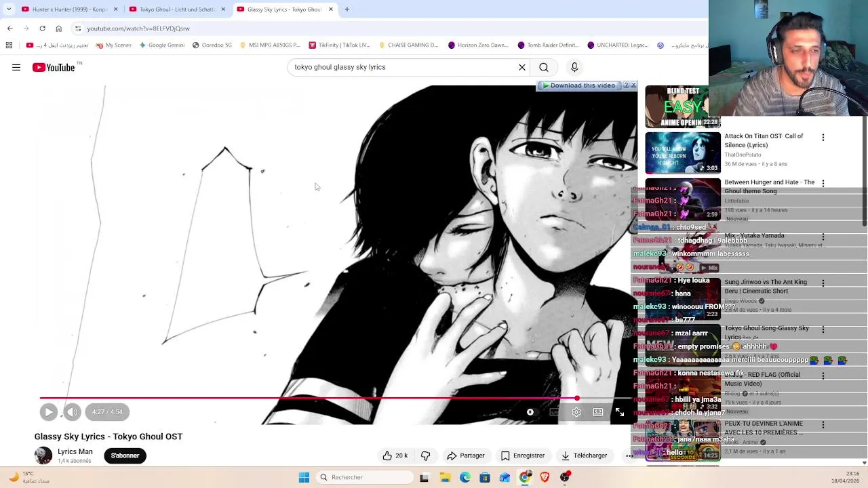Open video player settings gear

(x=576, y=412)
